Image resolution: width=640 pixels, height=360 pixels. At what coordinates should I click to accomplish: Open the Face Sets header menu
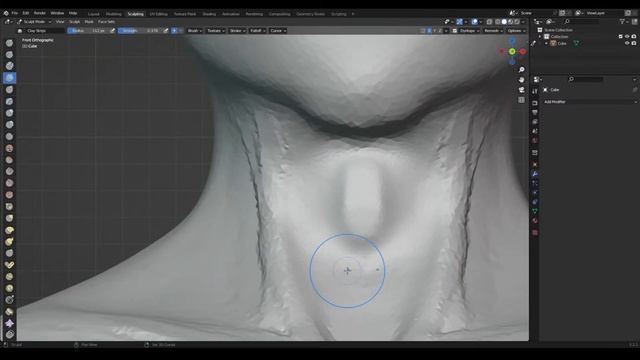tap(106, 22)
